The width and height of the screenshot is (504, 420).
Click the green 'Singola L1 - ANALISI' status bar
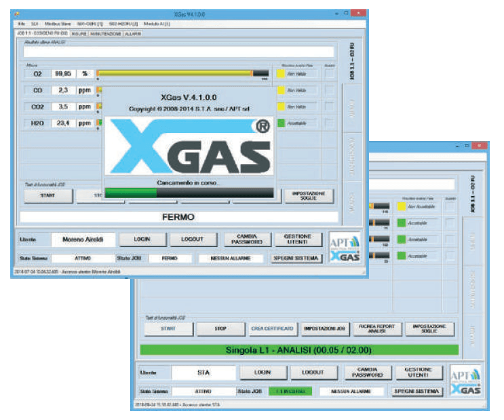click(x=299, y=350)
